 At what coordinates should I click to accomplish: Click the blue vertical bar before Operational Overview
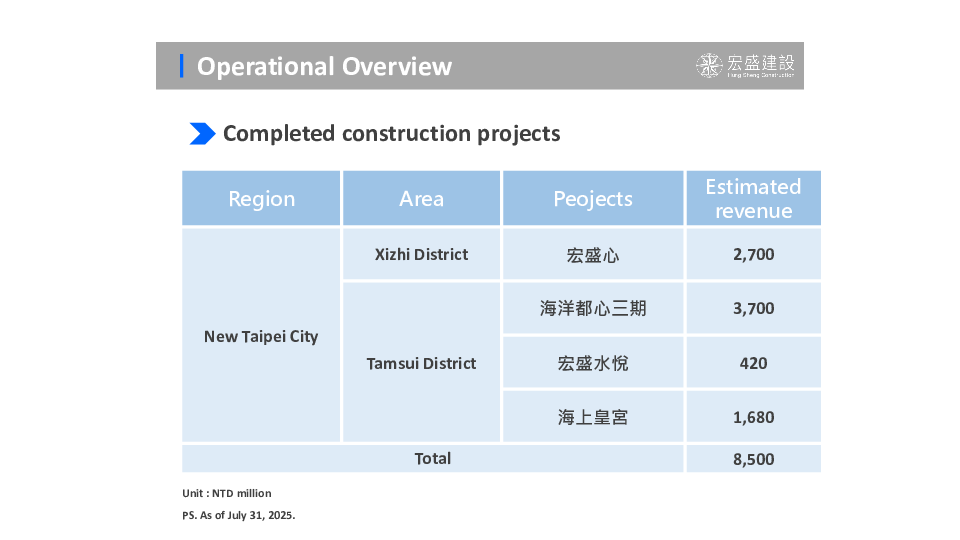click(x=181, y=66)
